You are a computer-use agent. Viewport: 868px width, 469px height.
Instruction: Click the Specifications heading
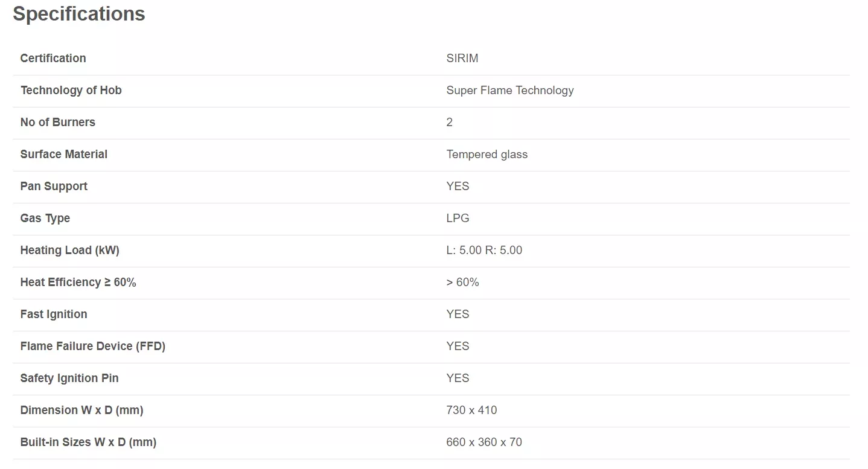(x=79, y=14)
